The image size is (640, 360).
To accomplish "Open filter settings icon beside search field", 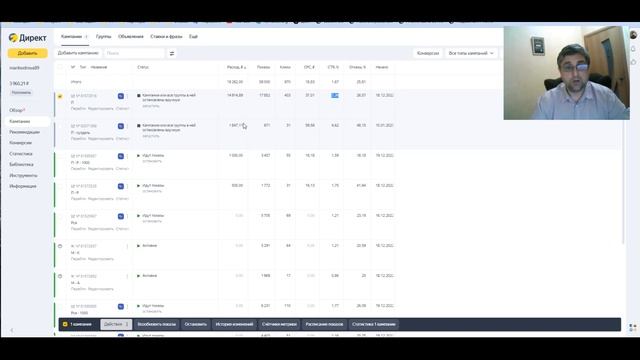I will 172,53.
